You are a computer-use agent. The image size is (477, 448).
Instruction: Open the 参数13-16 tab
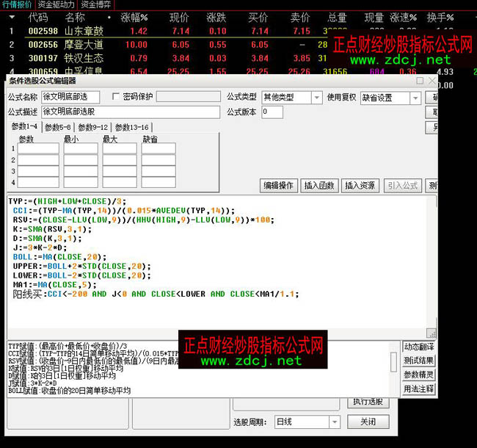(x=131, y=127)
